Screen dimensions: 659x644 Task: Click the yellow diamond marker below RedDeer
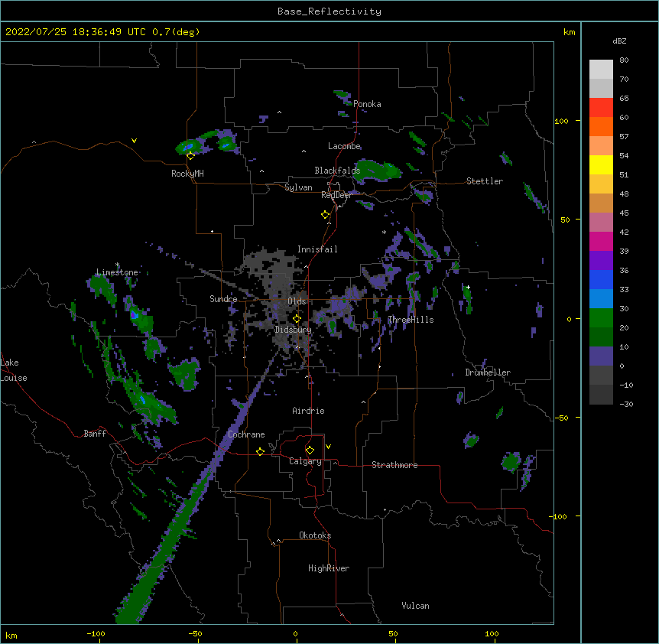tap(325, 215)
